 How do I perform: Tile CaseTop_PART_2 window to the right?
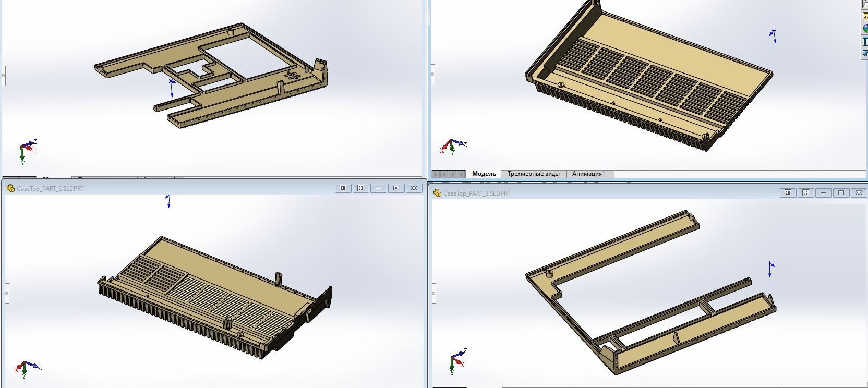360,188
